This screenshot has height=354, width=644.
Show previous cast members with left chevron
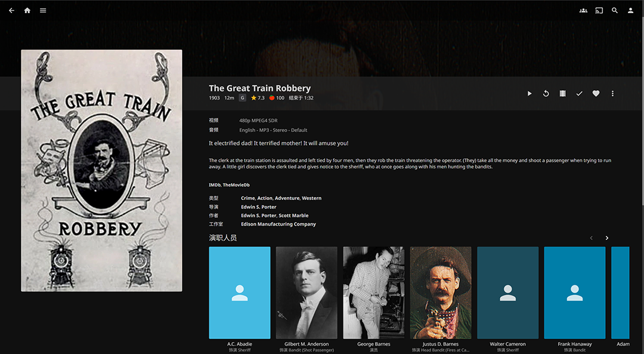(x=592, y=238)
